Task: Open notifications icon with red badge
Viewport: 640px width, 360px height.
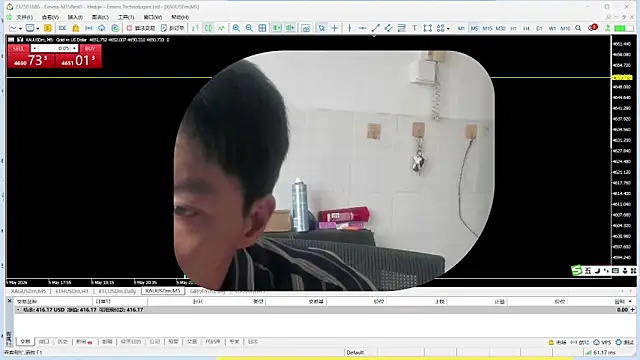Action: (x=593, y=28)
